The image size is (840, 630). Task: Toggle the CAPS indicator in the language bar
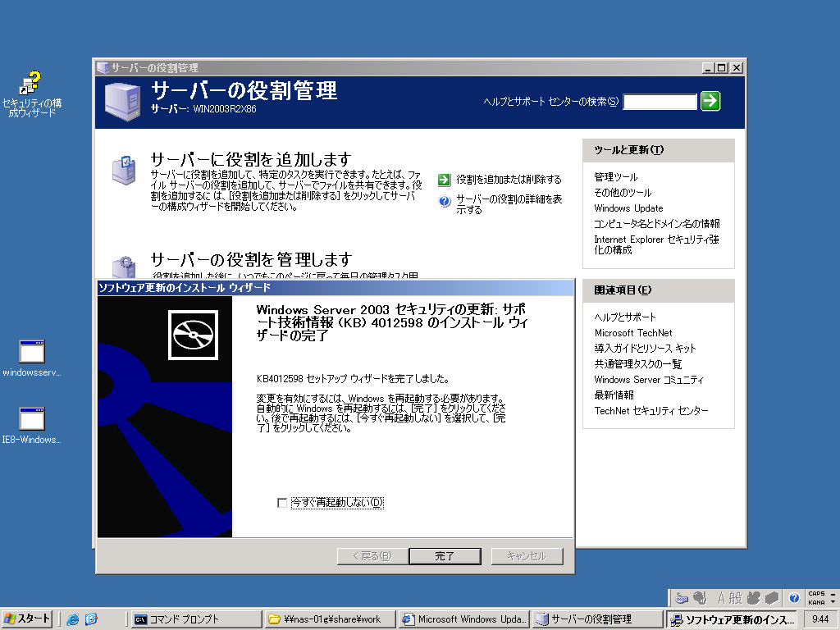(815, 593)
